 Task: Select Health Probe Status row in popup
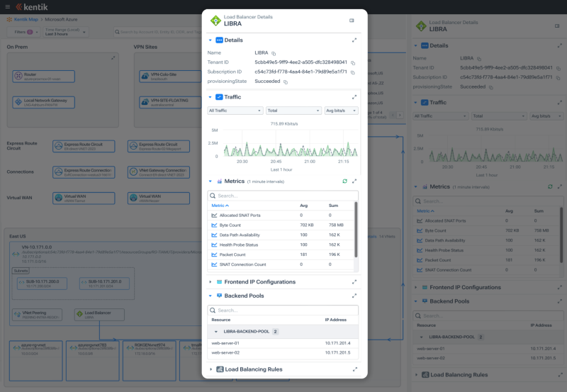[x=281, y=245]
